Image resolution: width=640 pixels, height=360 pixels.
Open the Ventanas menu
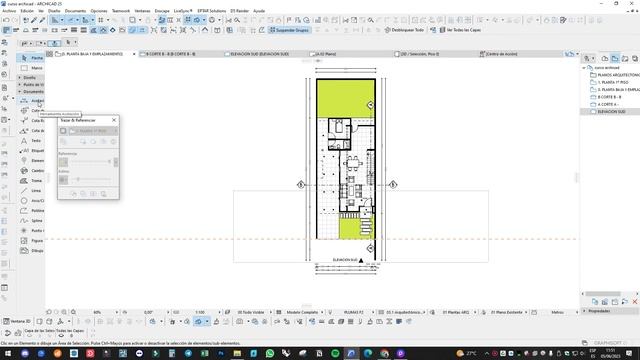[142, 11]
